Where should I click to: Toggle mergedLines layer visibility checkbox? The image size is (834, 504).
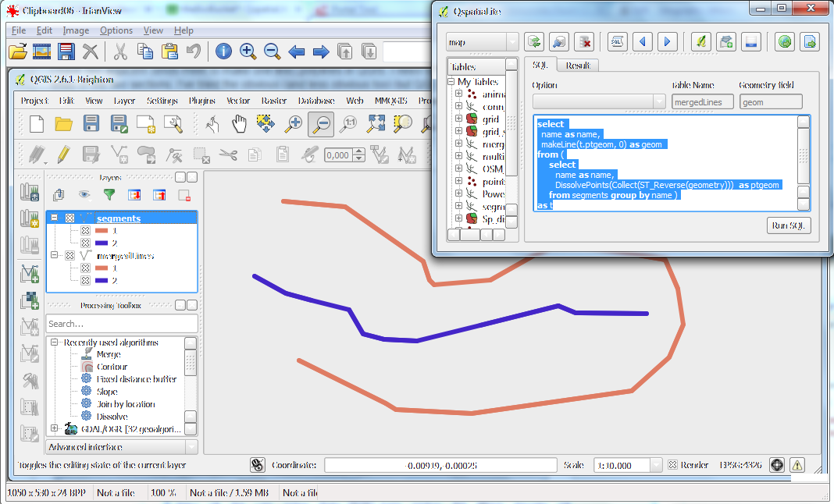click(x=69, y=255)
